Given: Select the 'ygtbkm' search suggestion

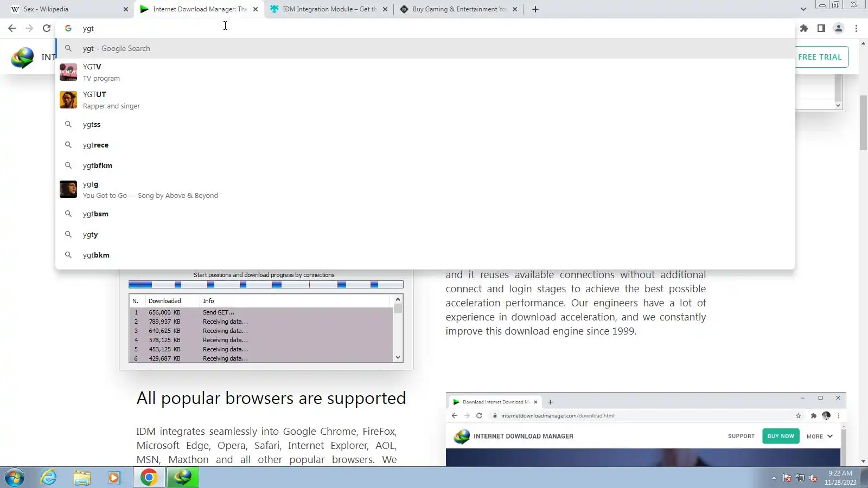Looking at the screenshot, I should [425, 255].
